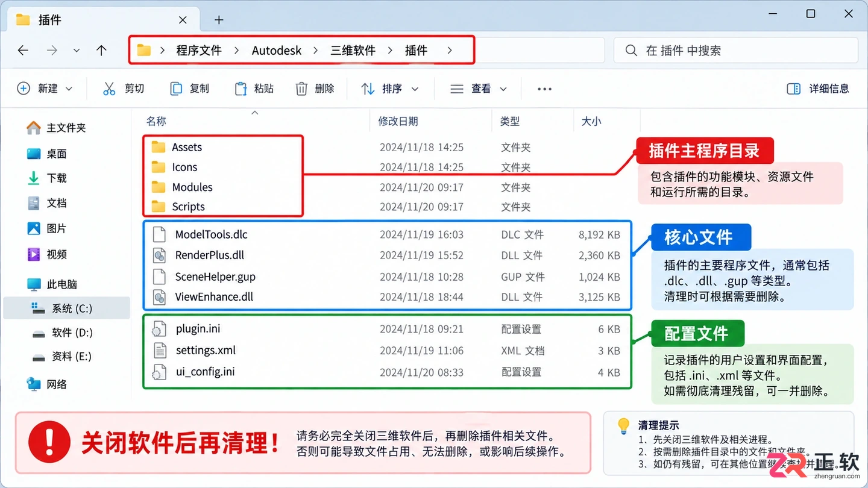Open the 新建 (New) menu
Viewport: 868px width, 488px height.
coord(45,89)
